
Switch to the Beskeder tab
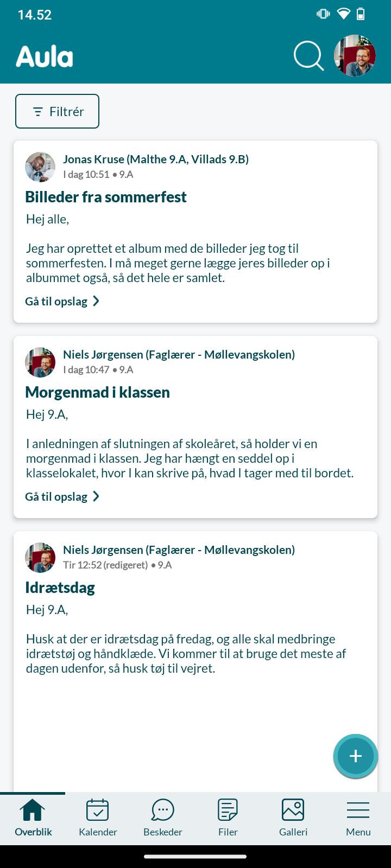[163, 818]
